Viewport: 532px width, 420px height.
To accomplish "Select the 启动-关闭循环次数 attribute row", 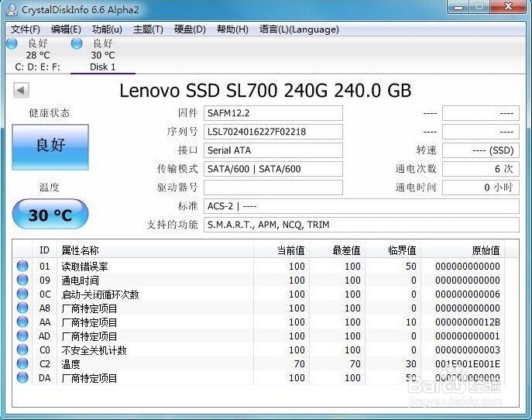I will (258, 294).
